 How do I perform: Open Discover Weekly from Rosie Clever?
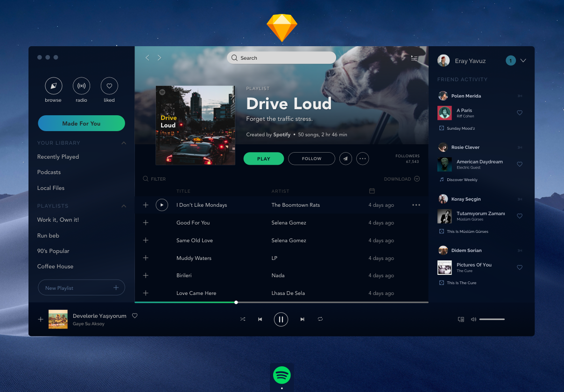pos(462,180)
